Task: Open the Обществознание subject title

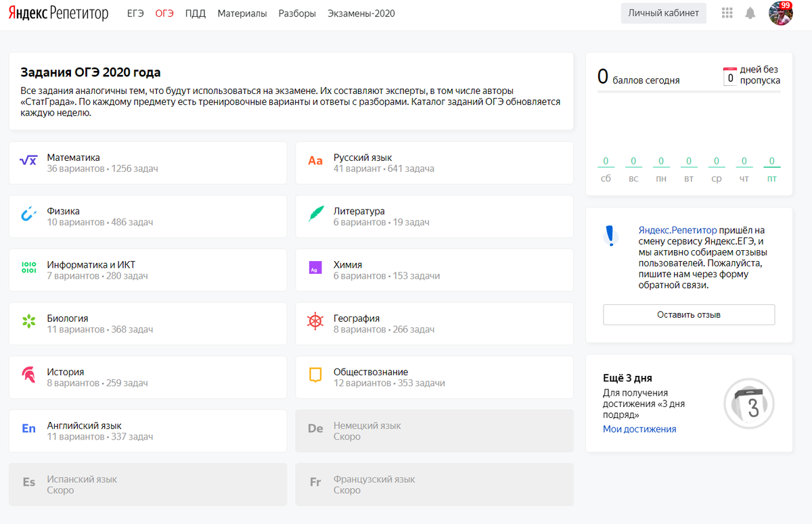Action: [x=371, y=372]
